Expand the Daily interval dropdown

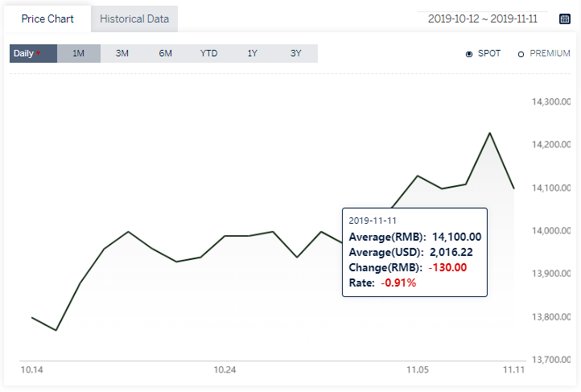[x=33, y=53]
